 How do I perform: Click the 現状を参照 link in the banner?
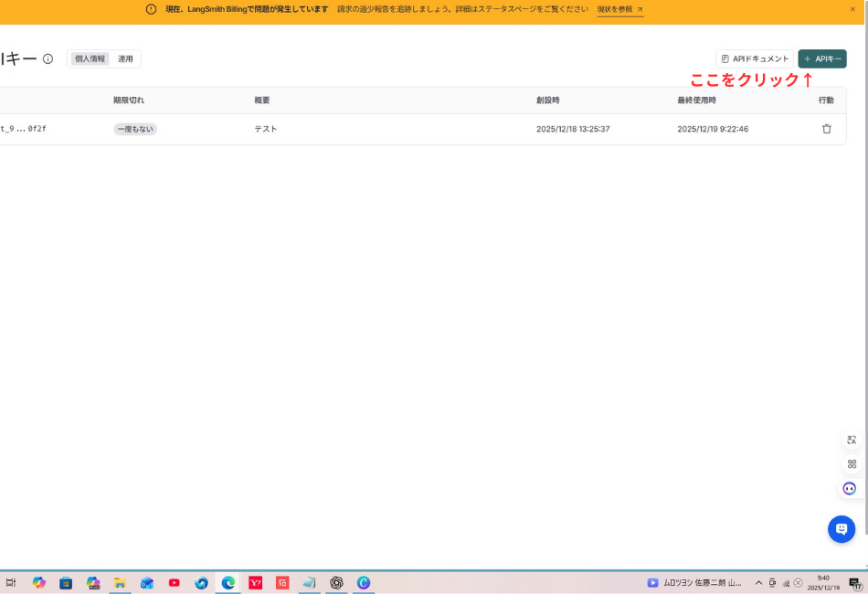[617, 11]
